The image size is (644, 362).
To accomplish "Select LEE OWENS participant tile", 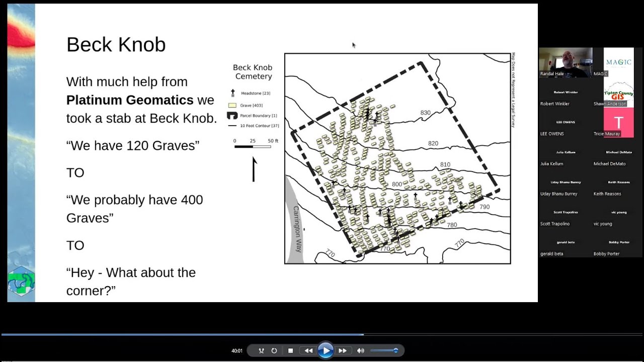I will click(566, 123).
